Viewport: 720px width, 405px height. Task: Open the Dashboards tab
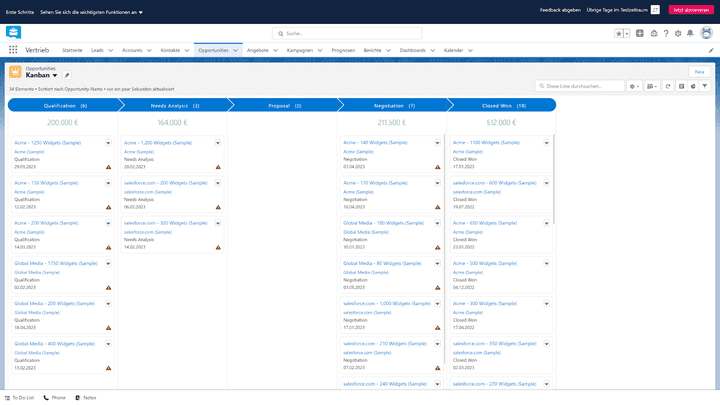pos(412,51)
